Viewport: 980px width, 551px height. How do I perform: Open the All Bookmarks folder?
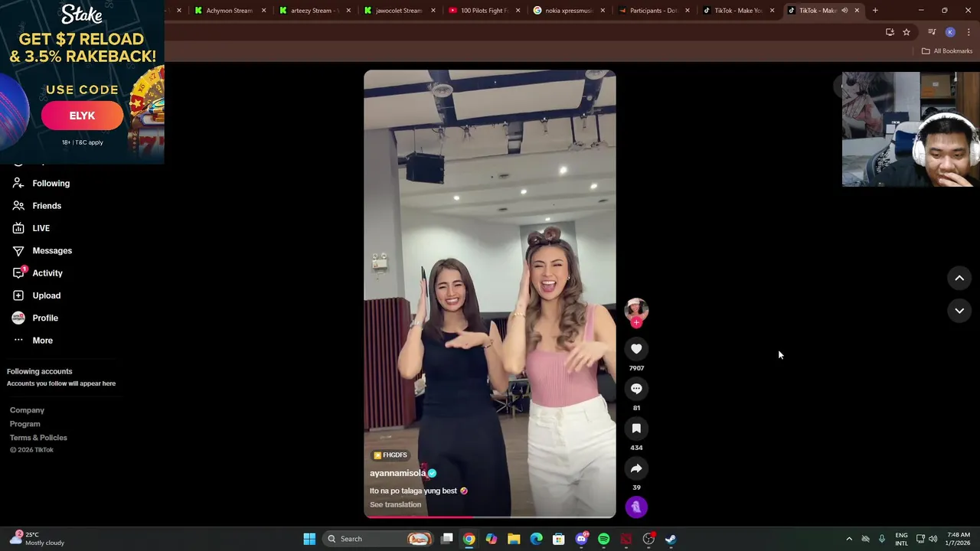click(x=947, y=51)
